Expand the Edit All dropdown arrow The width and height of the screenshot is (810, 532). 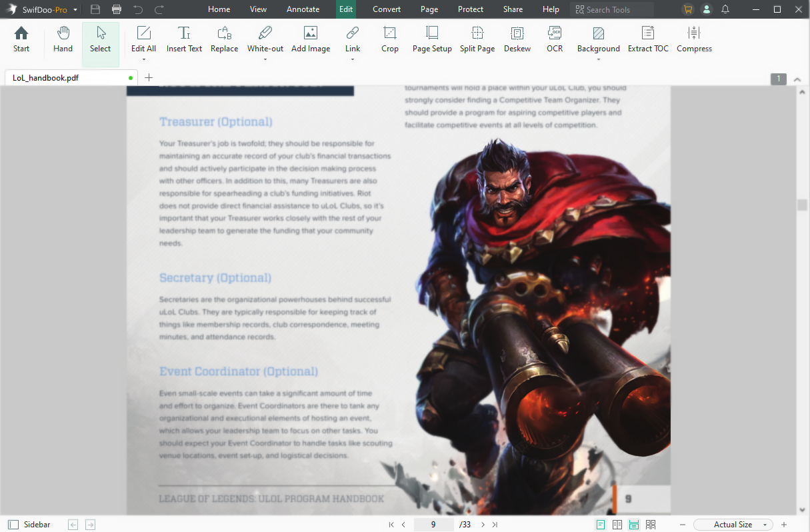143,60
